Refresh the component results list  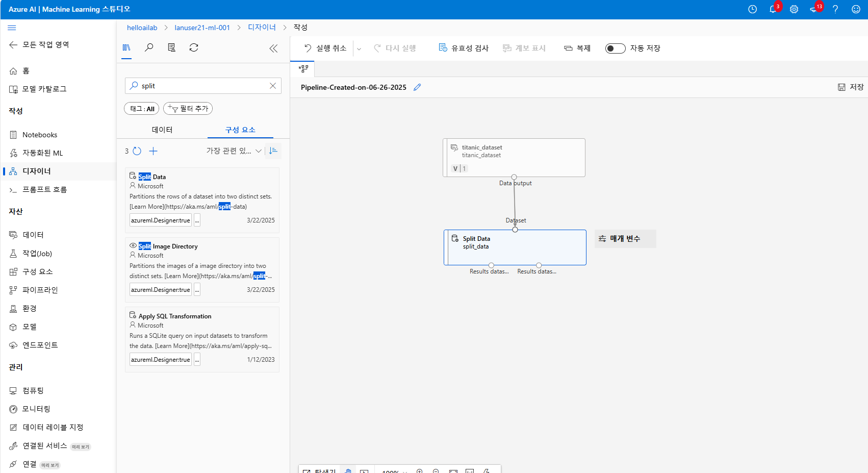pyautogui.click(x=137, y=151)
